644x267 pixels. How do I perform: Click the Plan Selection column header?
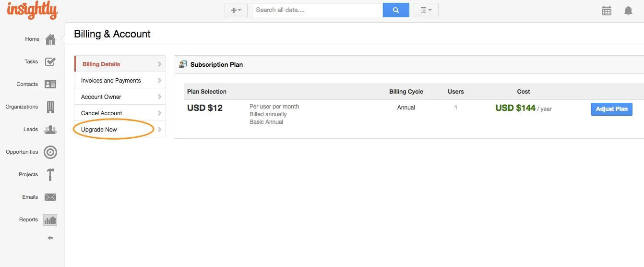[x=207, y=92]
